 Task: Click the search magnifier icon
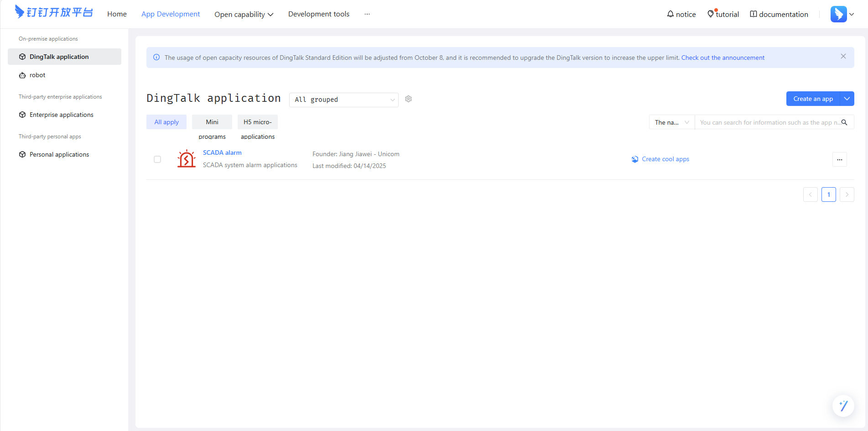844,122
